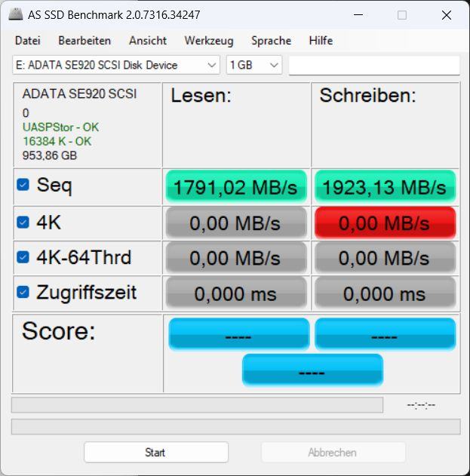The height and width of the screenshot is (476, 470).
Task: Click the 4K-64Thrd read result
Action: pos(236,258)
